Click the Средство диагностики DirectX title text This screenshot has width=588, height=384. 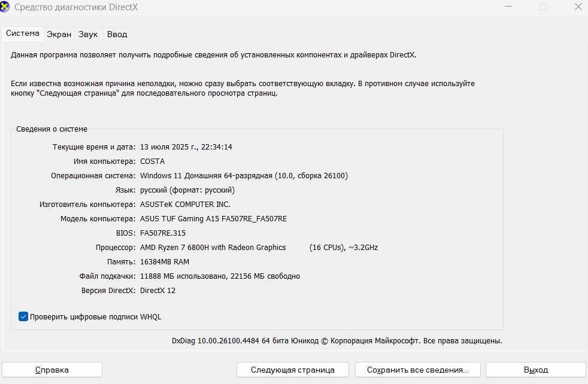76,7
